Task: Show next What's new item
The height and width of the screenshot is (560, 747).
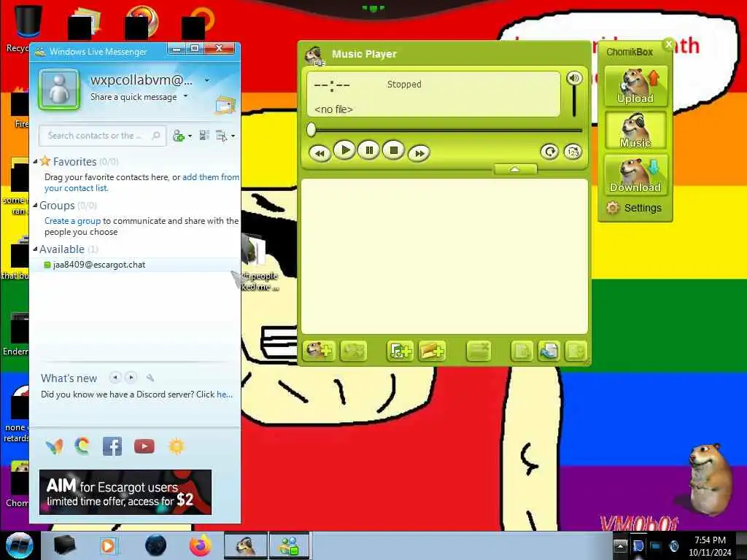Action: point(131,378)
